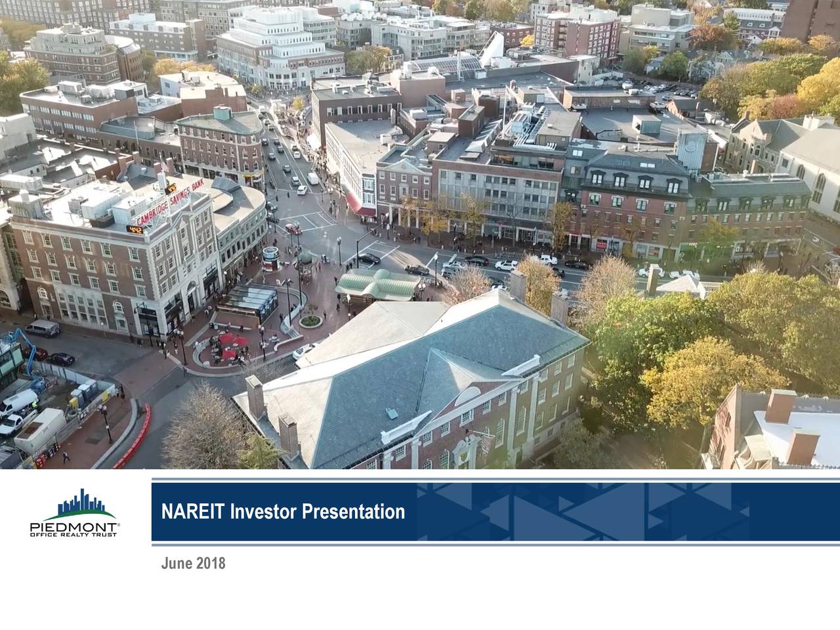Click the aerial city photo
840x630 pixels.
point(420,234)
